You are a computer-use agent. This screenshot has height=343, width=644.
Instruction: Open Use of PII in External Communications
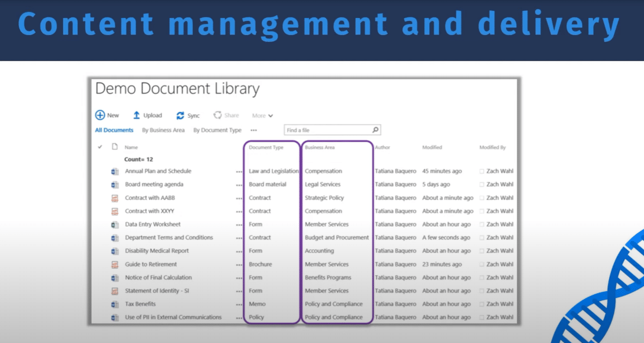point(173,317)
